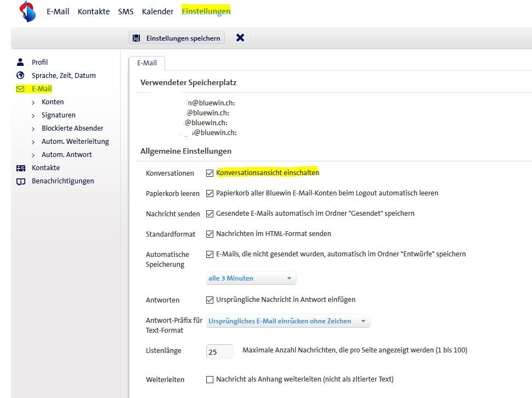
Task: Click the contact card icon next to Kontakte
Action: (21, 167)
